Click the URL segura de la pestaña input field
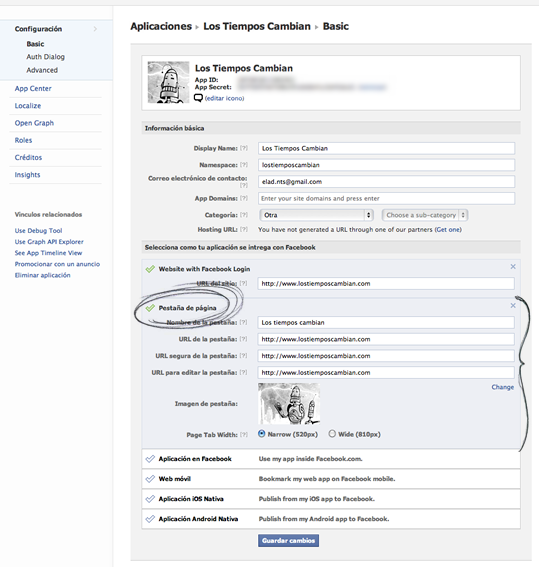The height and width of the screenshot is (567, 539). point(386,356)
